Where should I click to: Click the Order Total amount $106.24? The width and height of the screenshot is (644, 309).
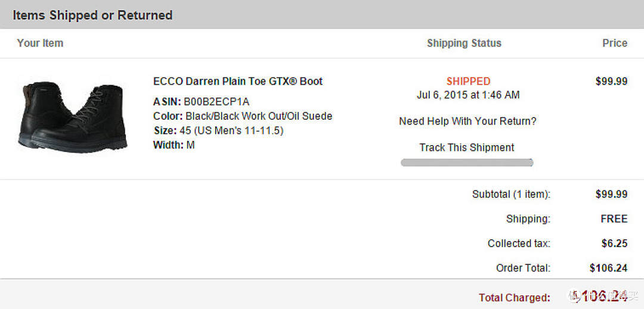pos(608,268)
